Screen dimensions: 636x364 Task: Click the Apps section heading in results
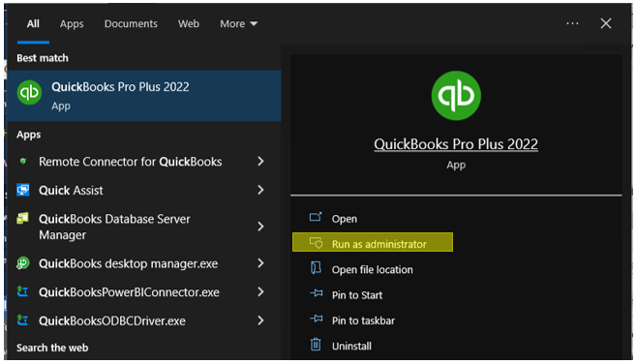29,135
